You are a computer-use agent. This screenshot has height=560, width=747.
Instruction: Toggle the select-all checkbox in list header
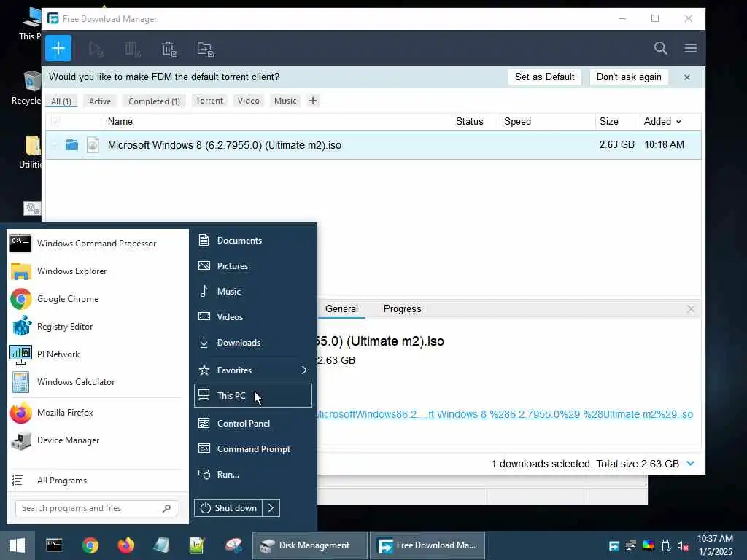click(x=55, y=122)
